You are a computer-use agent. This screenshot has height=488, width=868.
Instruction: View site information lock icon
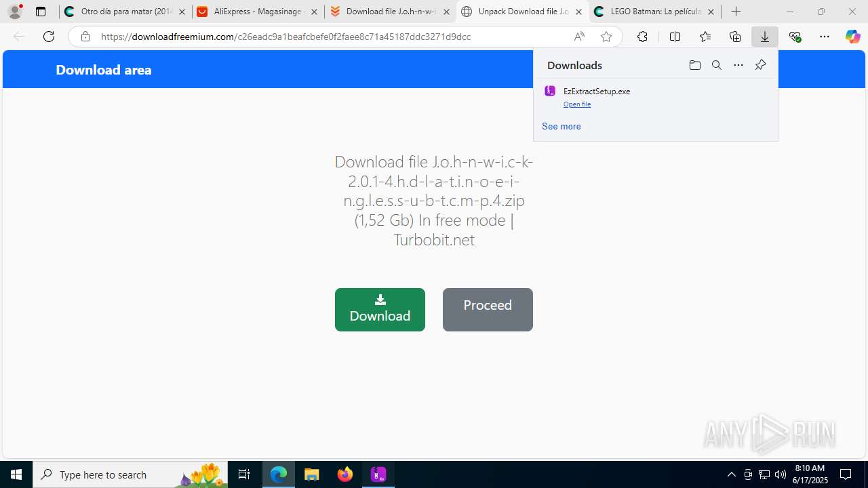(85, 37)
